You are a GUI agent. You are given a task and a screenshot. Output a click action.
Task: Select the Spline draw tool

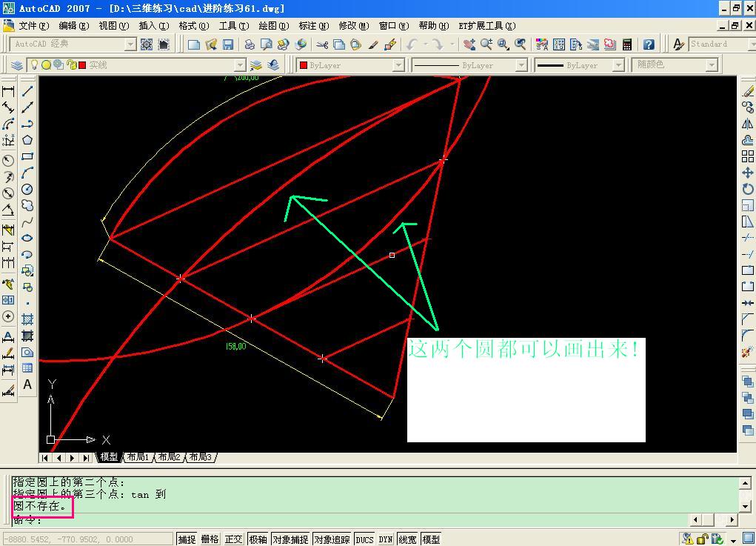pyautogui.click(x=27, y=222)
